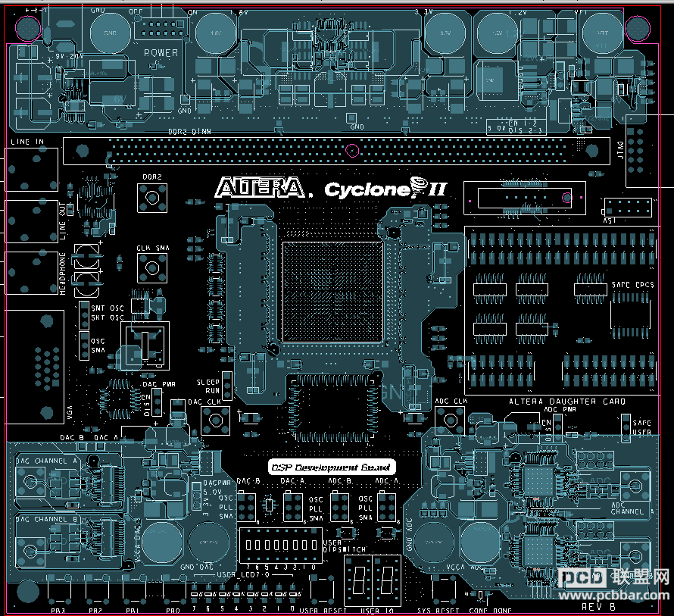Click the DAC CHANNEL A label
Viewport: 674px width, 616px height.
(47, 461)
